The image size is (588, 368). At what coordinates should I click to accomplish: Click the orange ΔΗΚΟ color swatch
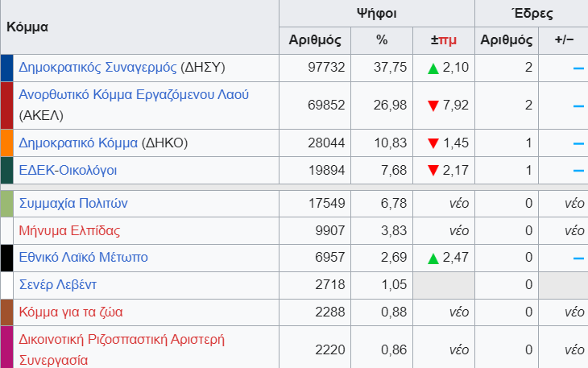[x=6, y=143]
